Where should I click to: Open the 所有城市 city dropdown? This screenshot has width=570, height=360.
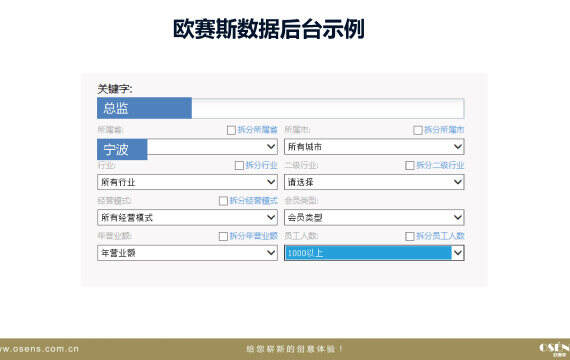(x=374, y=147)
